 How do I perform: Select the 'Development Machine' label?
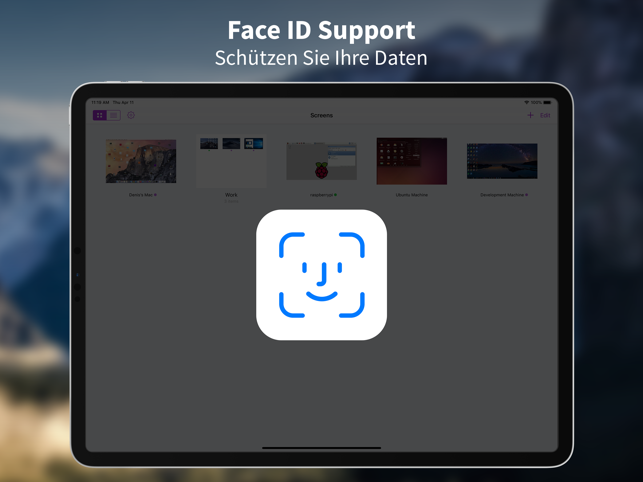pyautogui.click(x=502, y=195)
